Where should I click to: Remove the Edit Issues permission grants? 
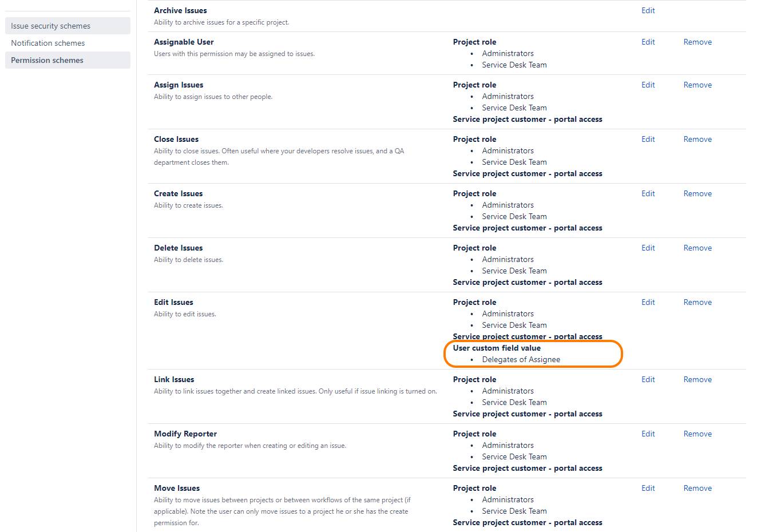click(697, 302)
